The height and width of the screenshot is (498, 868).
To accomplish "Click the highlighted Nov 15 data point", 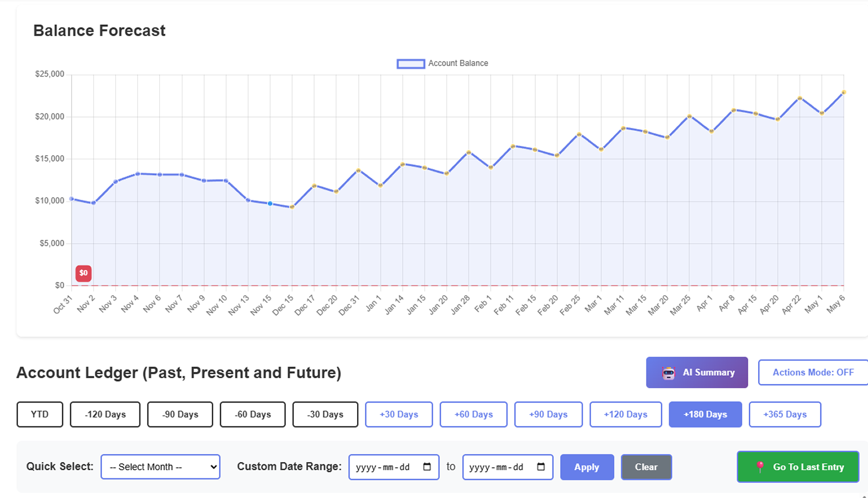I will coord(270,203).
